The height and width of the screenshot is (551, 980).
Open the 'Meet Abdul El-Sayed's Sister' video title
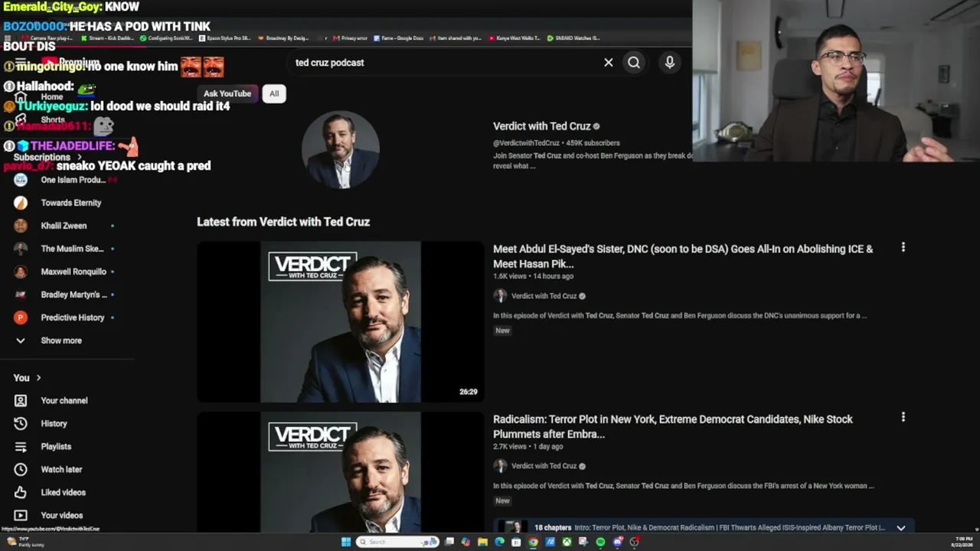683,256
